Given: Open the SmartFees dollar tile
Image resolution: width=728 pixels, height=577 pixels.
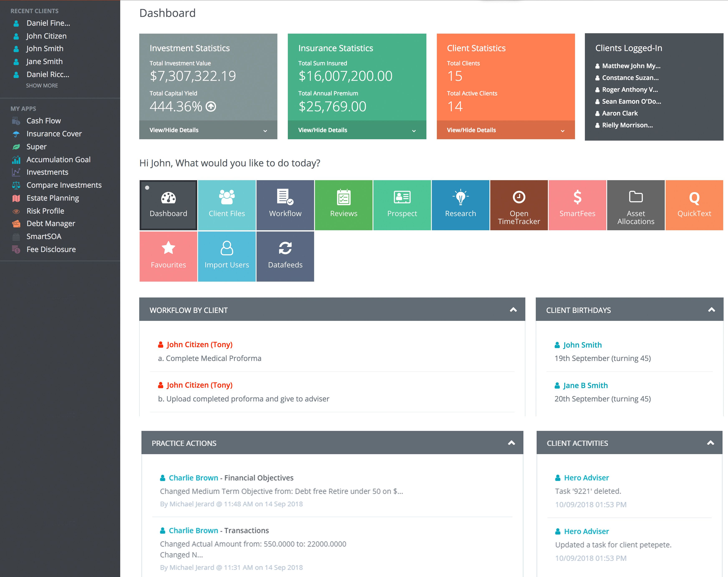Looking at the screenshot, I should [577, 205].
